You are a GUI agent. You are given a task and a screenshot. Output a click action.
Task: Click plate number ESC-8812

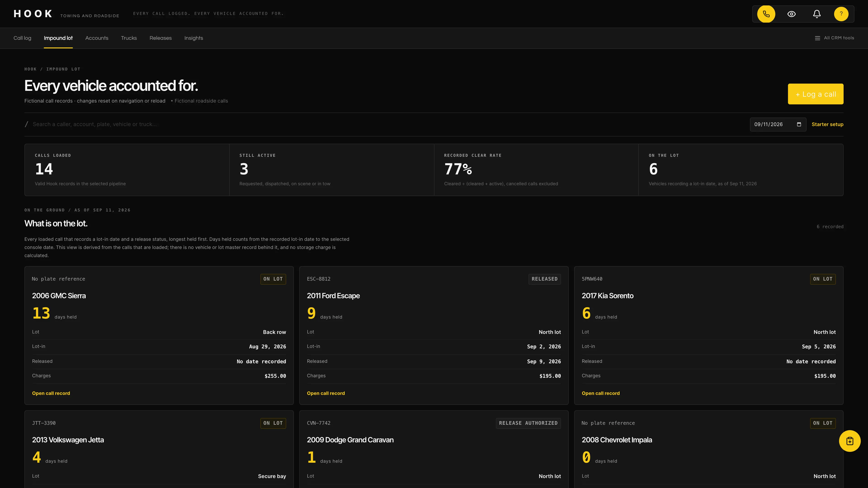[x=318, y=279]
